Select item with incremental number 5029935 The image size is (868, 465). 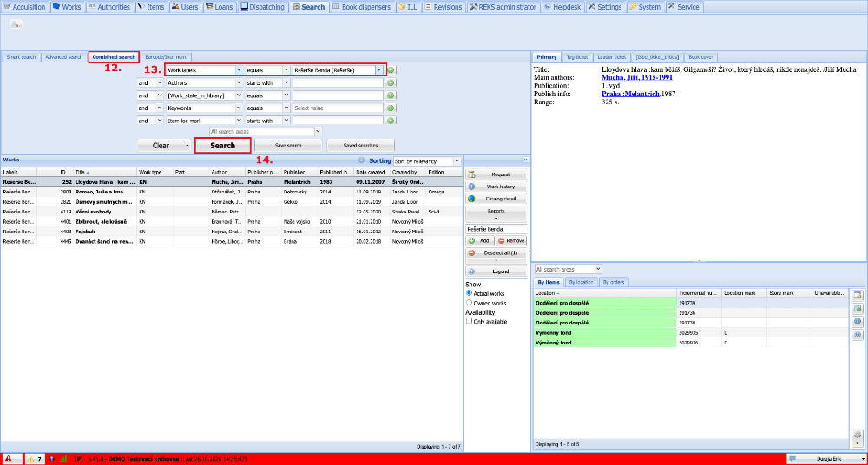click(690, 332)
